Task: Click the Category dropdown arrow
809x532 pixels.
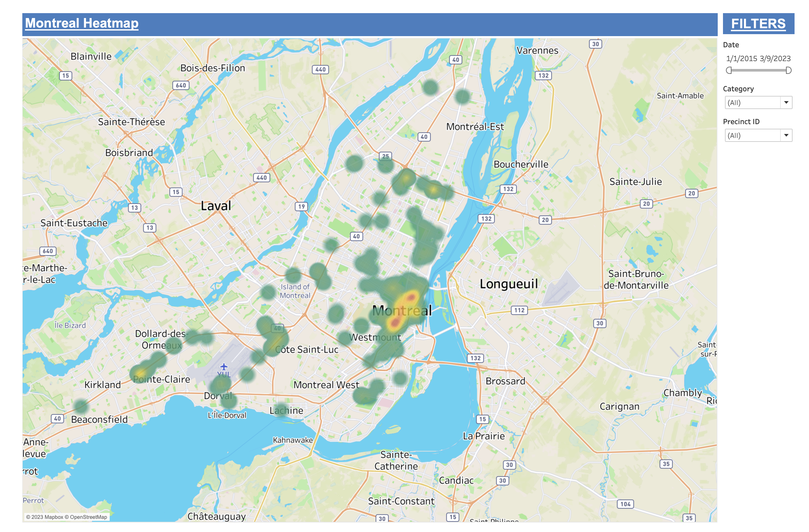Action: (786, 103)
